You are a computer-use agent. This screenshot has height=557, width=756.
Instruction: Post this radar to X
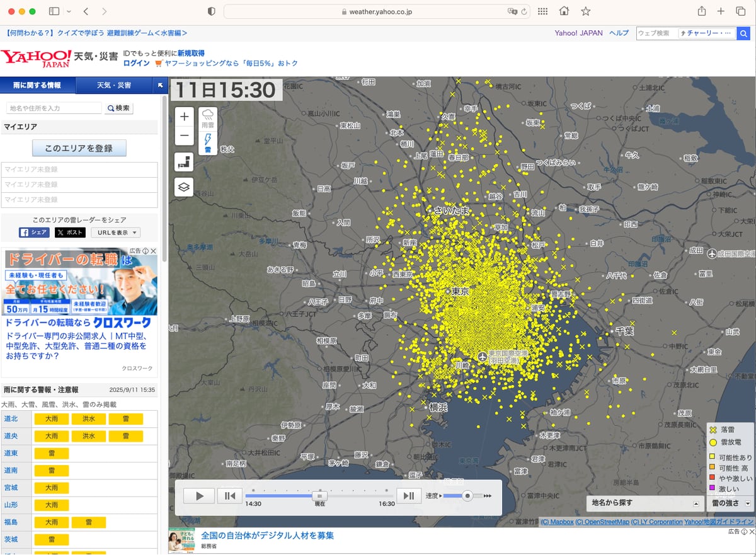pyautogui.click(x=69, y=233)
